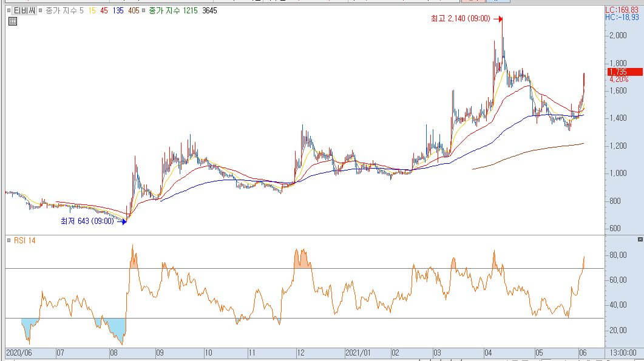Click the 04 month date axis label

(488, 353)
